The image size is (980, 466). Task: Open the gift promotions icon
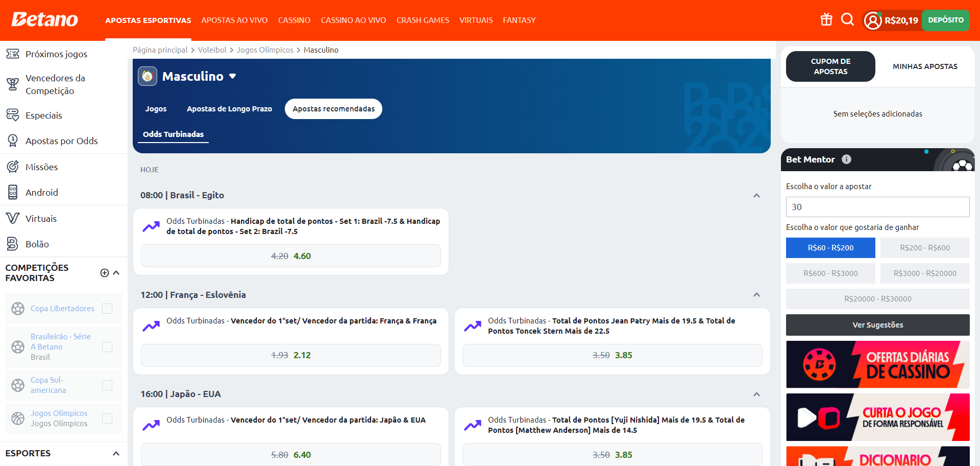point(826,20)
